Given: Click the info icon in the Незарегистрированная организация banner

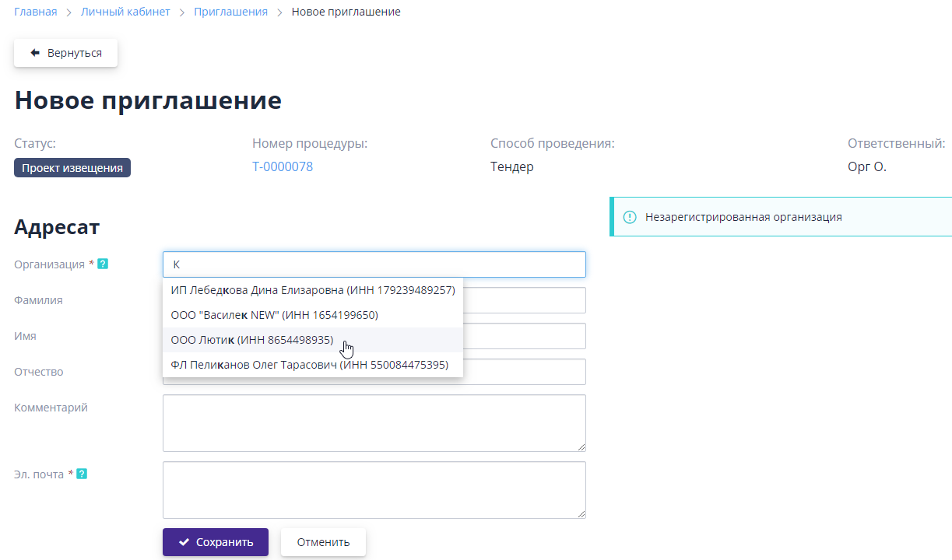Looking at the screenshot, I should click(x=630, y=217).
